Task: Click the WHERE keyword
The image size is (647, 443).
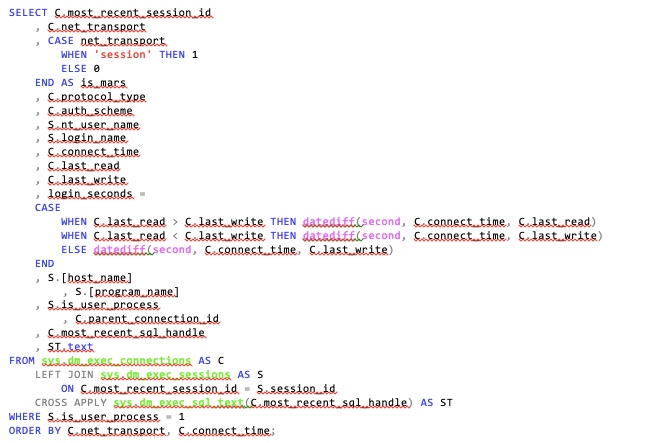Action: coord(25,417)
